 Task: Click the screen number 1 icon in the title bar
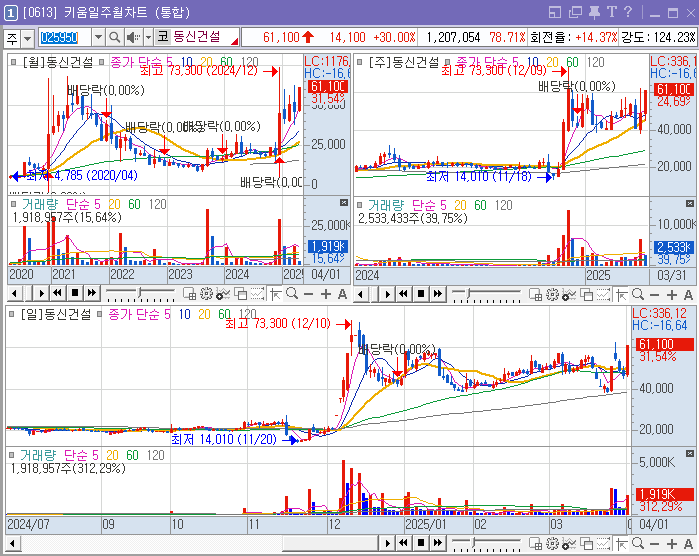click(10, 13)
